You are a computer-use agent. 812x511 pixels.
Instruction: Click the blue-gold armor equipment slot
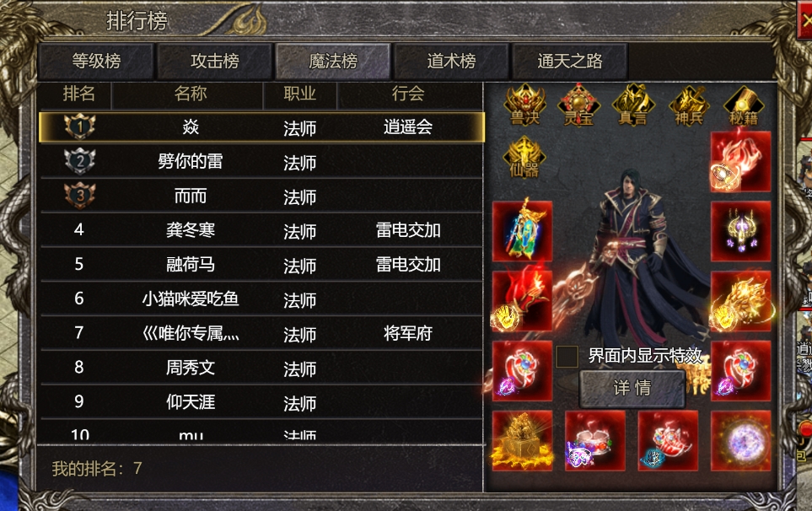pyautogui.click(x=522, y=231)
